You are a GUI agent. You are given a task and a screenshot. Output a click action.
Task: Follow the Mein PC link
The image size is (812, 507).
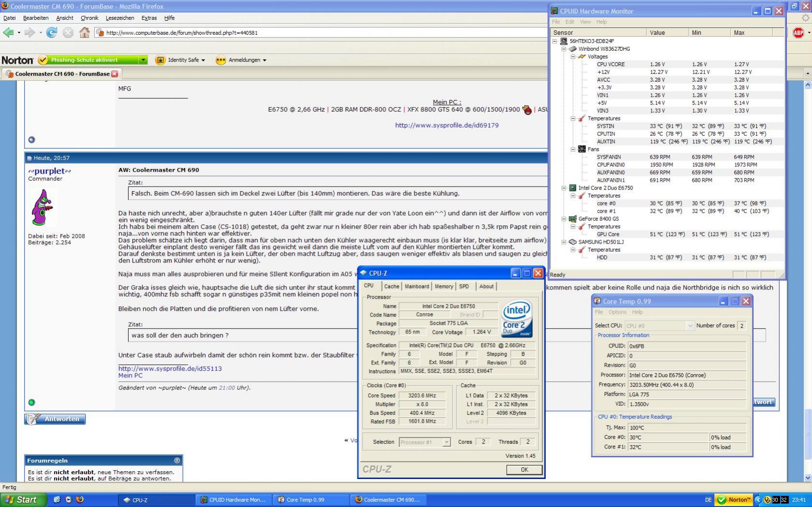pos(131,375)
